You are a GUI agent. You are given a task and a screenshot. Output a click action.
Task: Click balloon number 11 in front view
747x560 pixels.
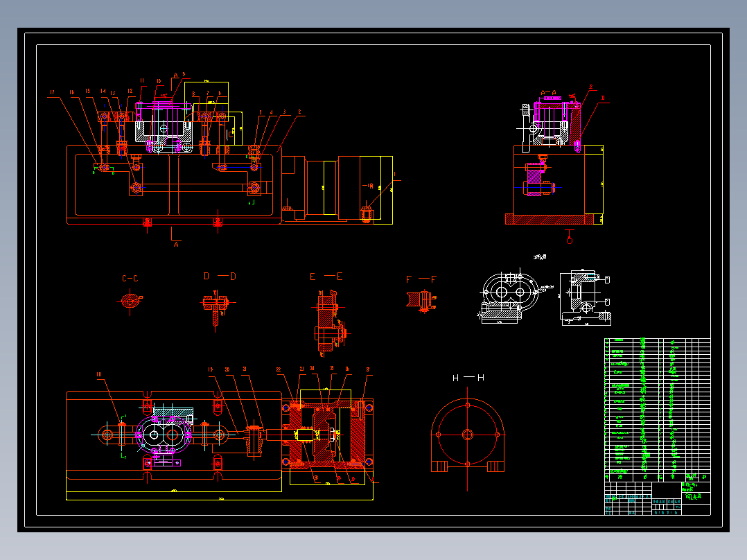pyautogui.click(x=142, y=81)
